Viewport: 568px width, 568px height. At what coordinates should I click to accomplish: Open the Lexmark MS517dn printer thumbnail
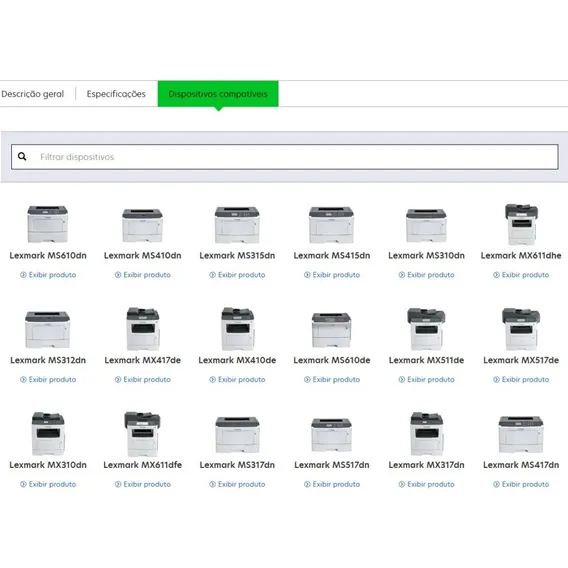click(331, 435)
